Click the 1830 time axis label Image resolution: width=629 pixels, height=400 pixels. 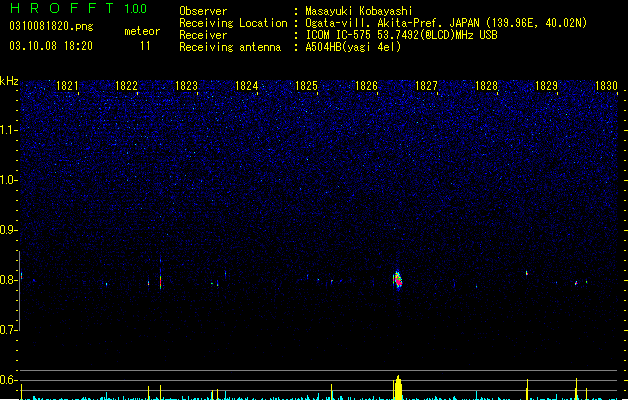click(606, 86)
